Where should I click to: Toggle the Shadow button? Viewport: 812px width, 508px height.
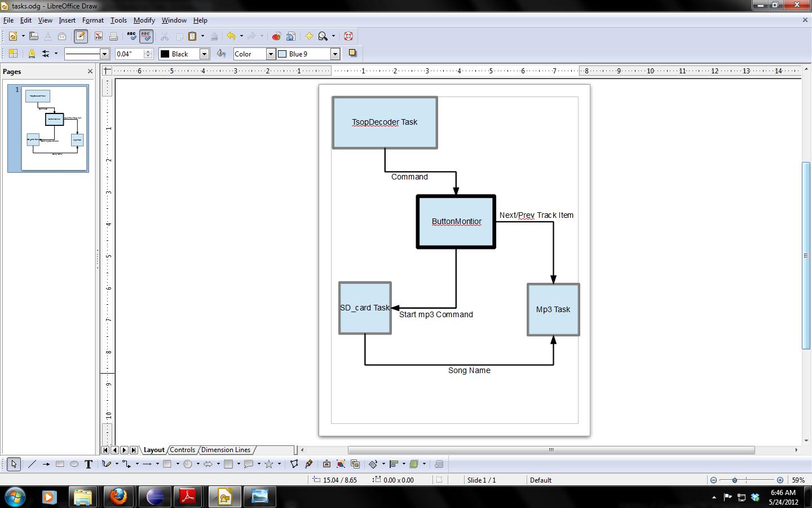point(352,54)
